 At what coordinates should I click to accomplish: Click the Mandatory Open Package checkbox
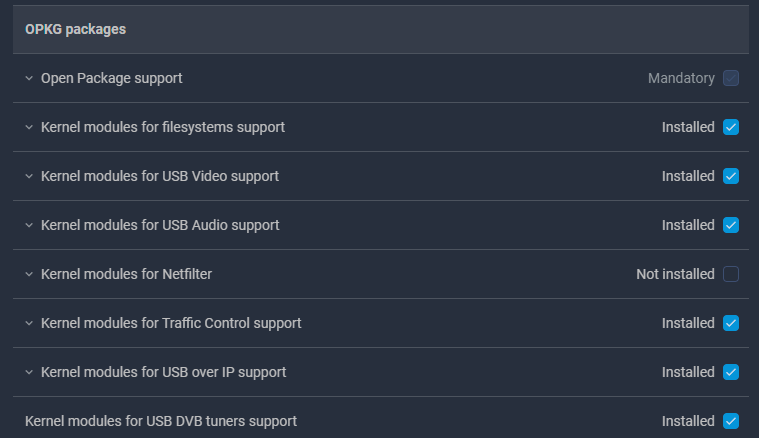731,78
